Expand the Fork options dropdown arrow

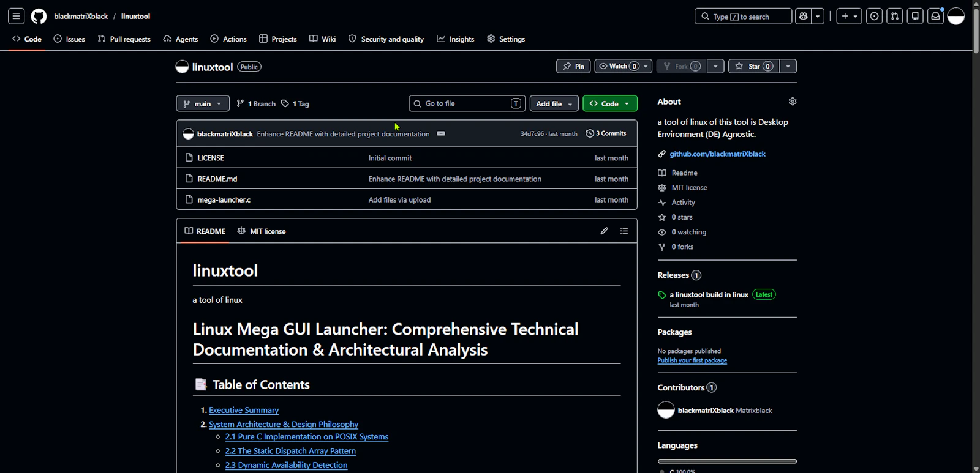tap(715, 66)
